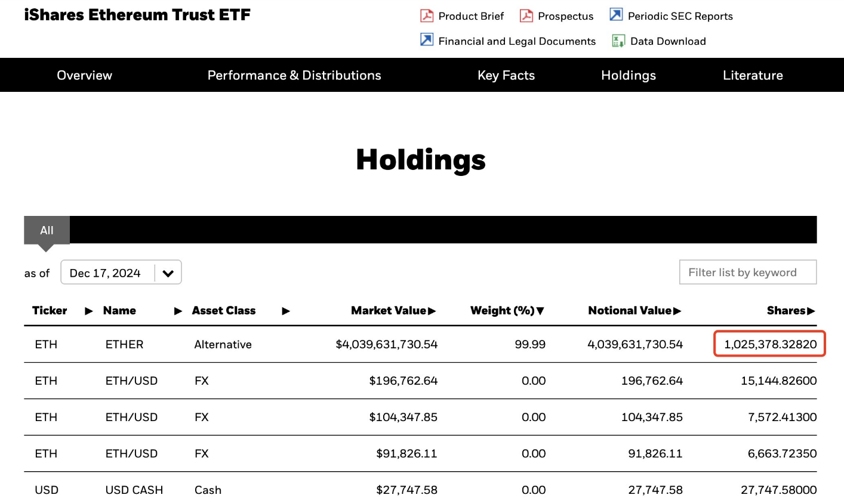Image resolution: width=844 pixels, height=504 pixels.
Task: Go to Performance & Distributions section
Action: (x=294, y=75)
